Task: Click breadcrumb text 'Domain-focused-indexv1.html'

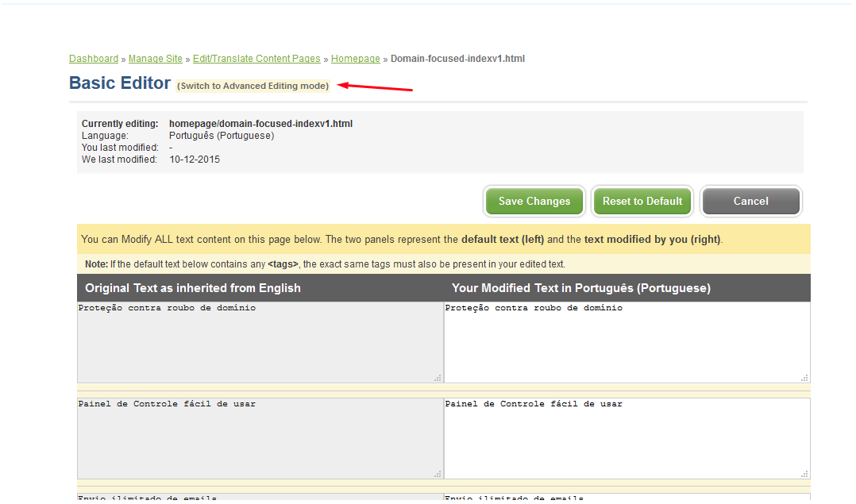Action: (457, 59)
